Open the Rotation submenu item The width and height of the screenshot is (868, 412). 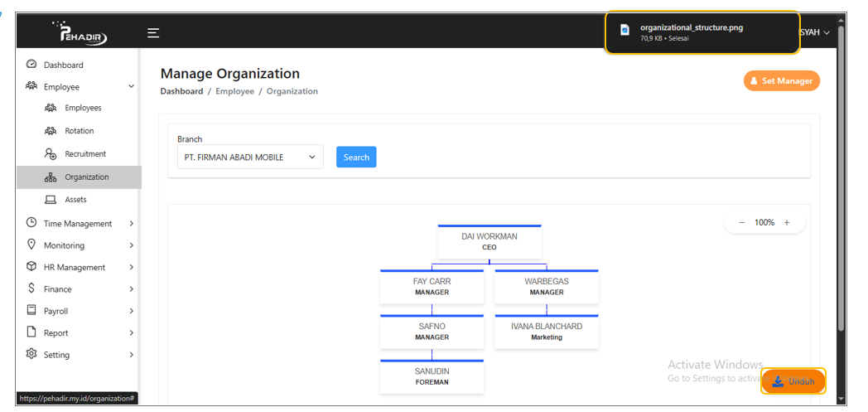tap(79, 131)
